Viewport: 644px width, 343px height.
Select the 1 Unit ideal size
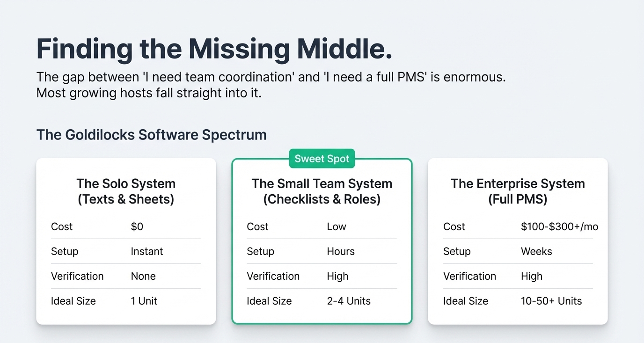[144, 301]
